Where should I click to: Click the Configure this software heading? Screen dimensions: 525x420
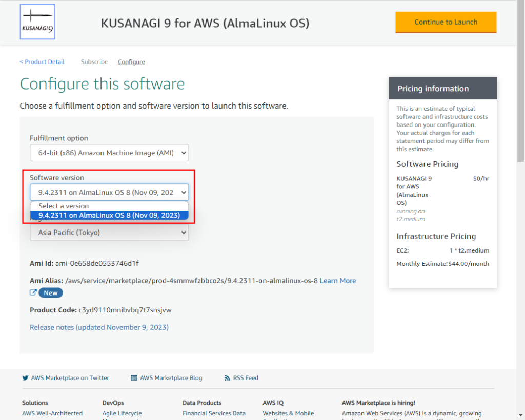coord(102,84)
